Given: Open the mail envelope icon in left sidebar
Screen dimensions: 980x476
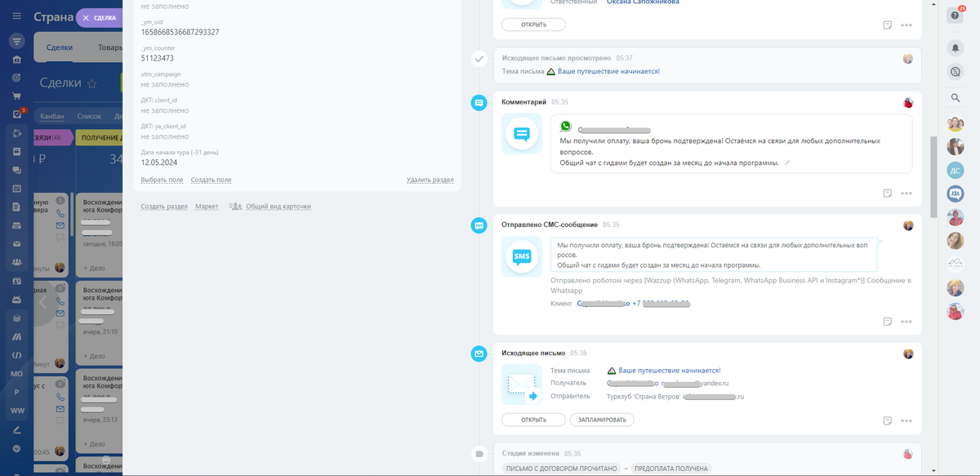Looking at the screenshot, I should point(16,244).
